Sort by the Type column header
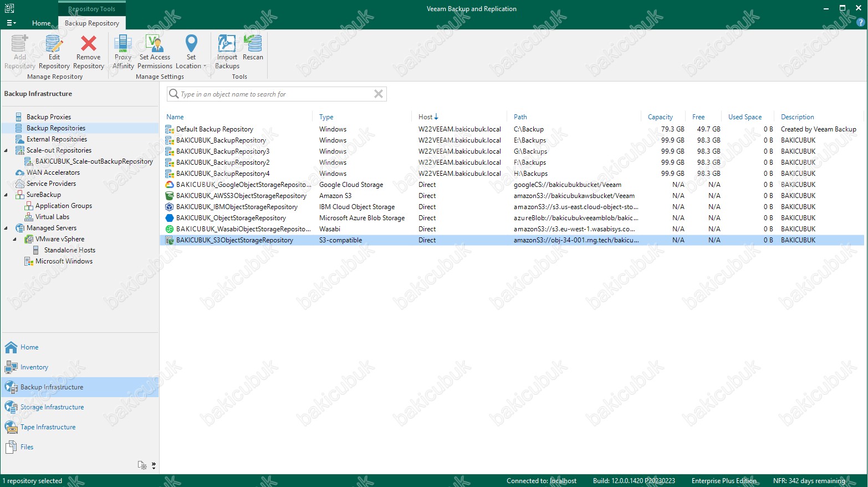The height and width of the screenshot is (487, 868). [x=326, y=117]
